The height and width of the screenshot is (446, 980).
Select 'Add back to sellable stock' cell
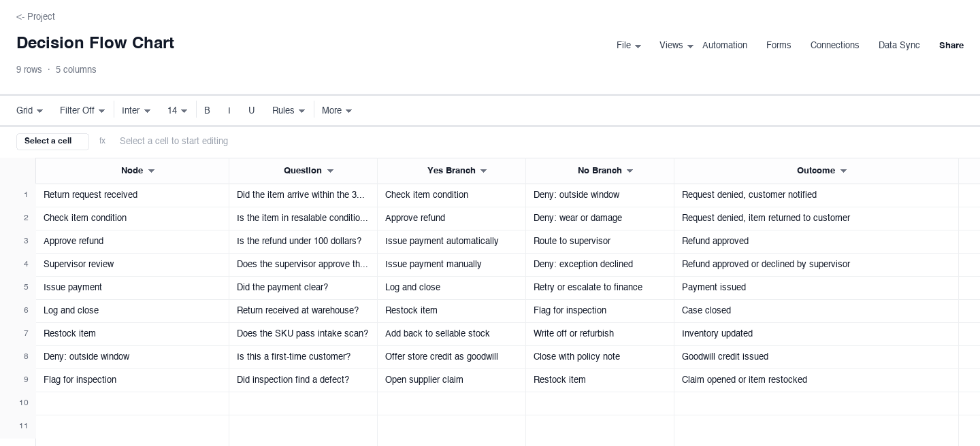[451, 334]
